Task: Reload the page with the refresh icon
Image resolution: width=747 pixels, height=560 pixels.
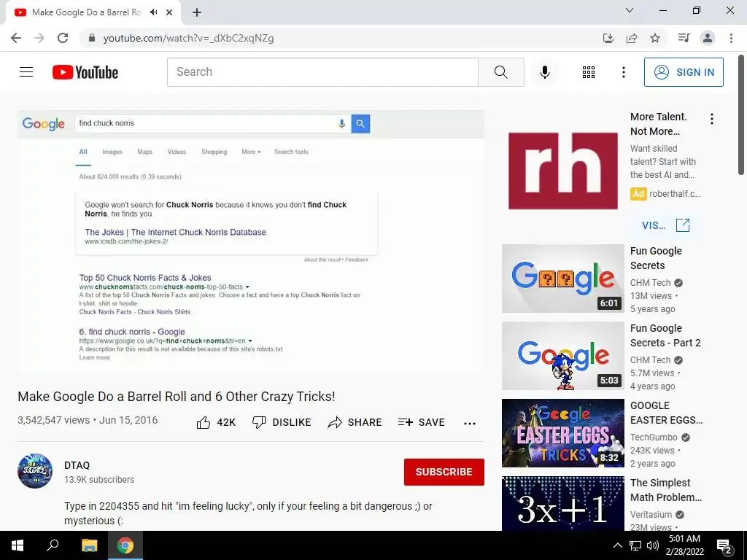Action: click(x=63, y=38)
